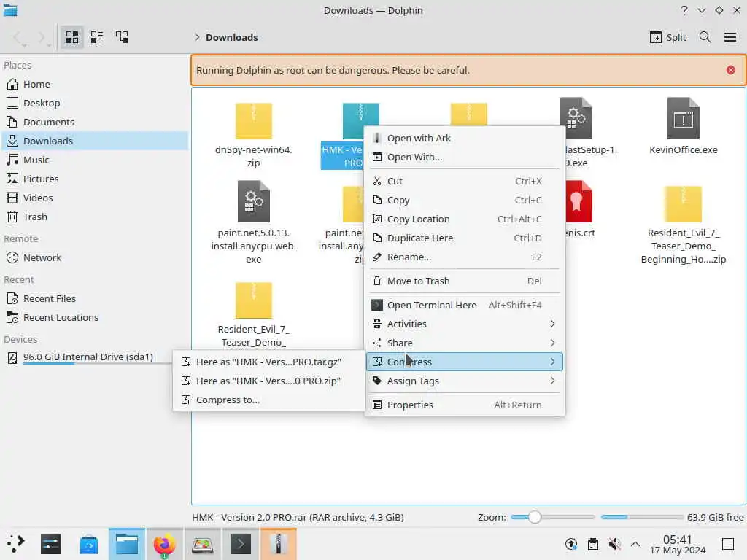Switch to Details tree view mode

point(122,37)
